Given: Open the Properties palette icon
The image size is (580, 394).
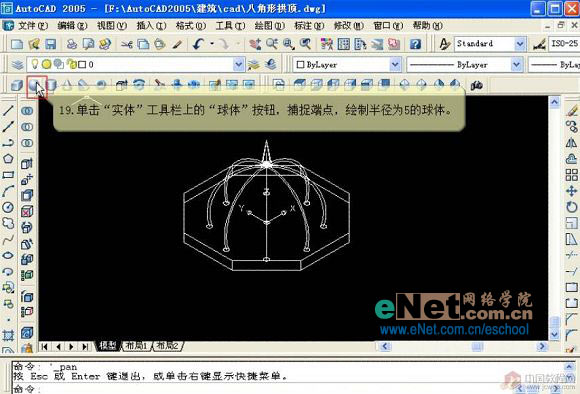Looking at the screenshot, I should click(x=326, y=44).
